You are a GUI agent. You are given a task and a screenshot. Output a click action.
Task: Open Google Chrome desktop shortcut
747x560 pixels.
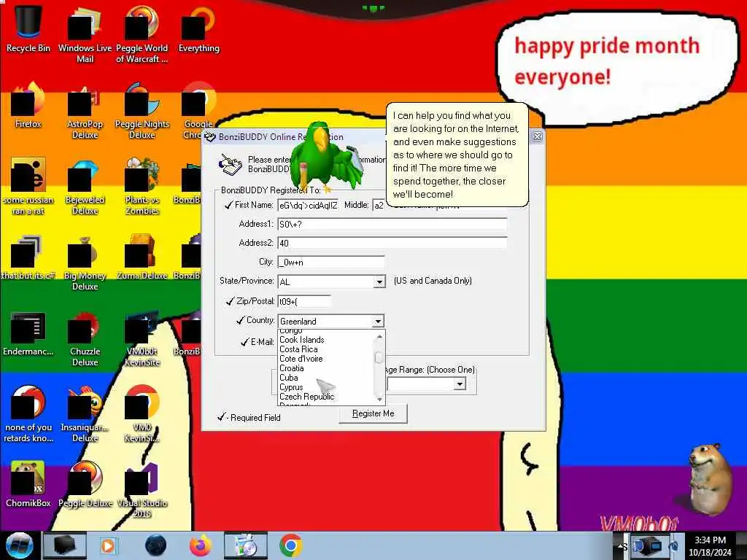198,111
